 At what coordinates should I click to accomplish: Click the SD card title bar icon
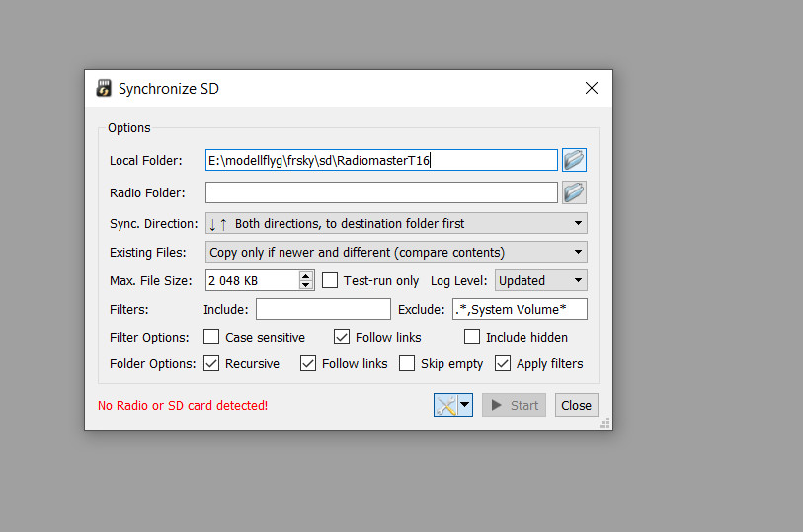pyautogui.click(x=104, y=89)
